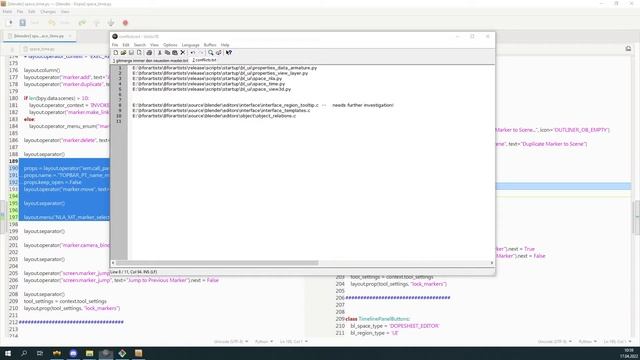
Task: Click the interface_region_tooltip.c path line
Action: point(225,105)
